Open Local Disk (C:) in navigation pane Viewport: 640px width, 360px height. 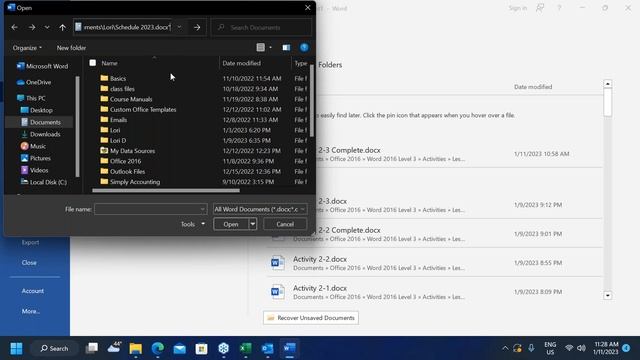44,182
